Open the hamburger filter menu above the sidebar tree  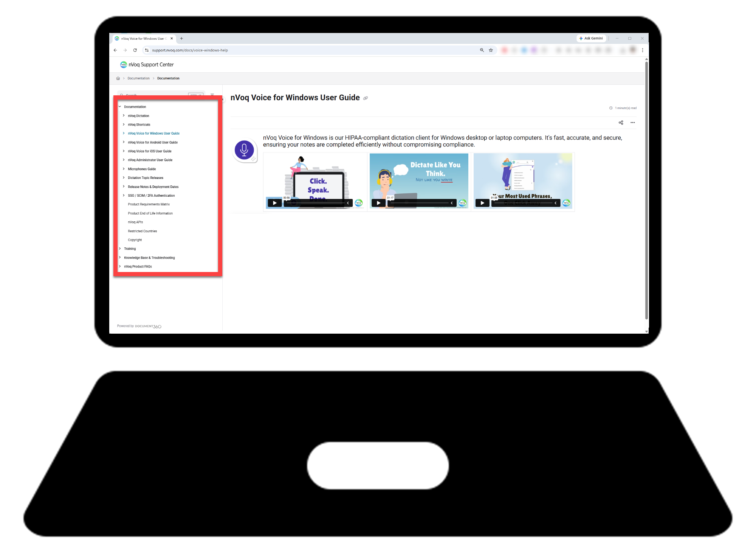click(x=212, y=95)
